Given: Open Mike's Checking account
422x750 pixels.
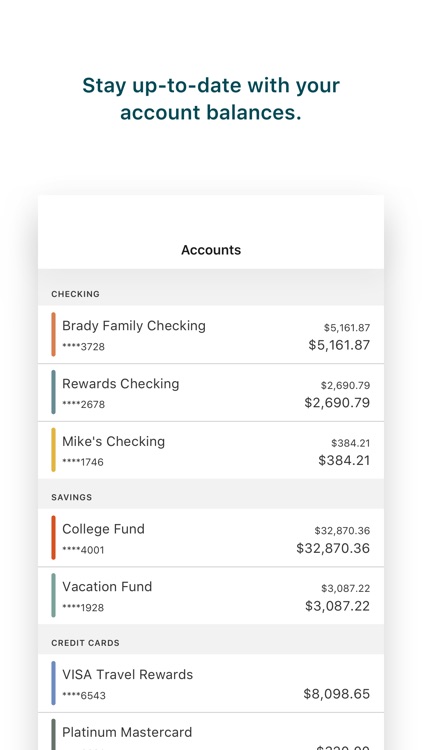Looking at the screenshot, I should click(x=211, y=450).
